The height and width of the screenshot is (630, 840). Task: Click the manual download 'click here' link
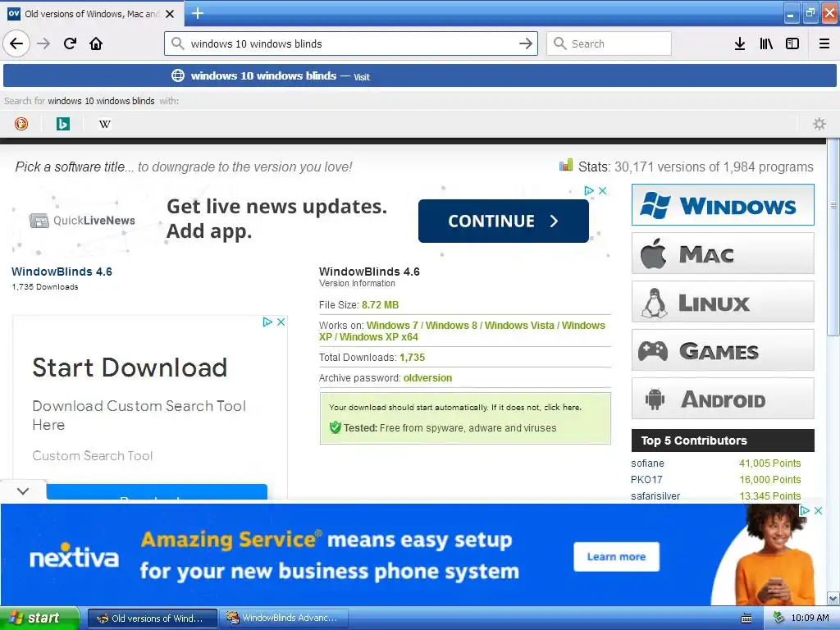click(x=563, y=407)
